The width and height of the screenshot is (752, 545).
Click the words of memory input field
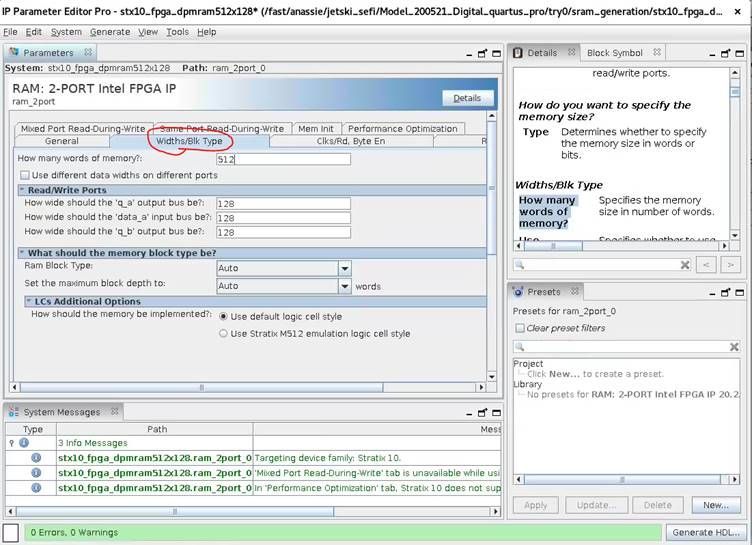click(x=282, y=160)
